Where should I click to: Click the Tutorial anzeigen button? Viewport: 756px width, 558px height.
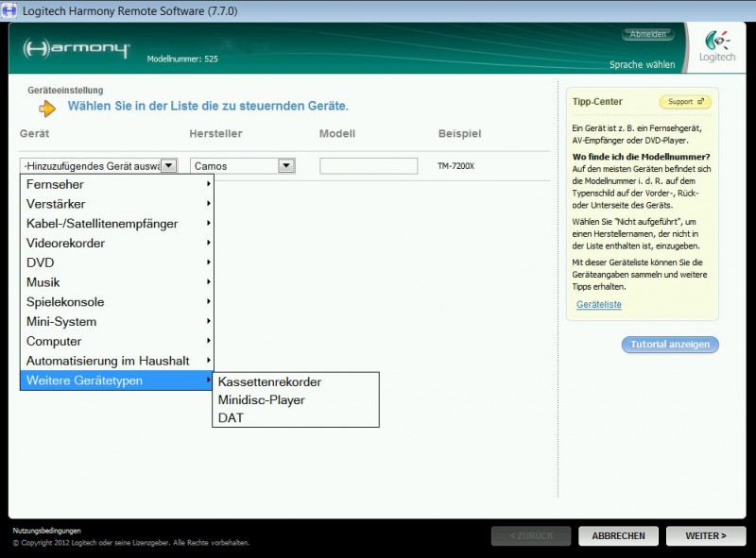coord(670,345)
